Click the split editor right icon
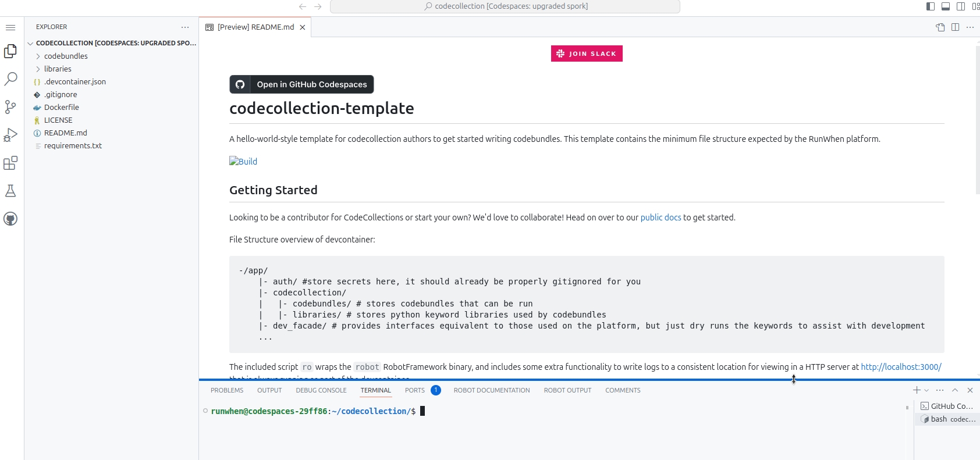 click(x=955, y=27)
